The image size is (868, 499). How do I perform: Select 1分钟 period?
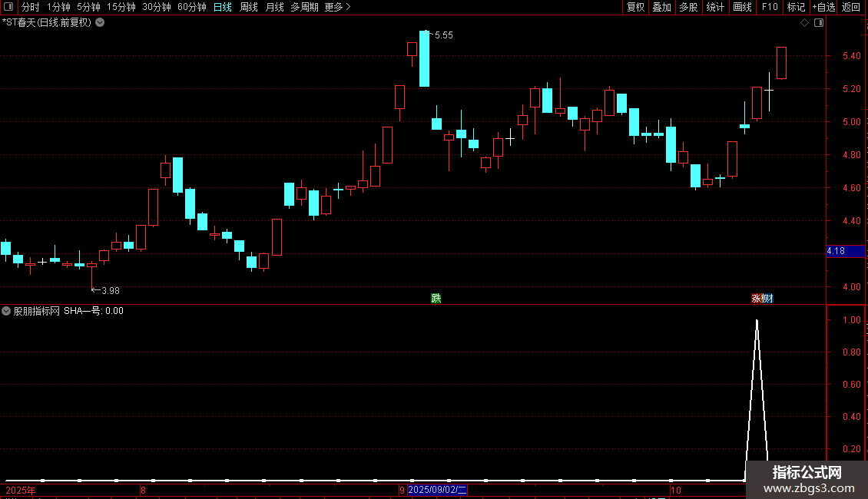(x=58, y=7)
